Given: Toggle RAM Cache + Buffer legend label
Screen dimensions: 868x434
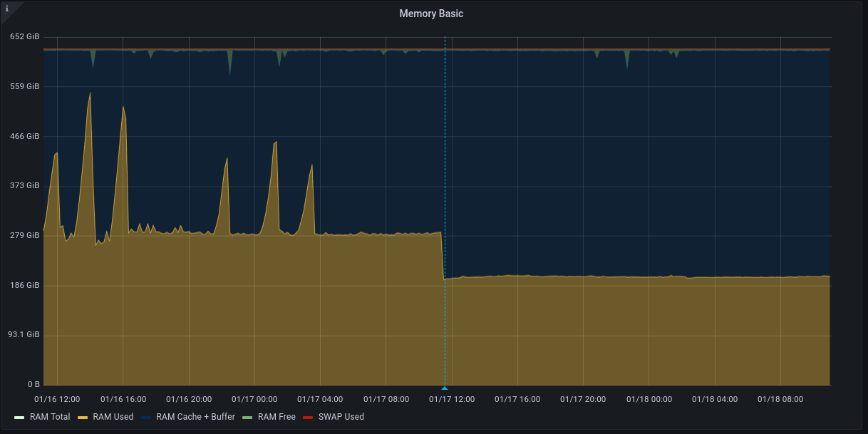Looking at the screenshot, I should pyautogui.click(x=195, y=417).
